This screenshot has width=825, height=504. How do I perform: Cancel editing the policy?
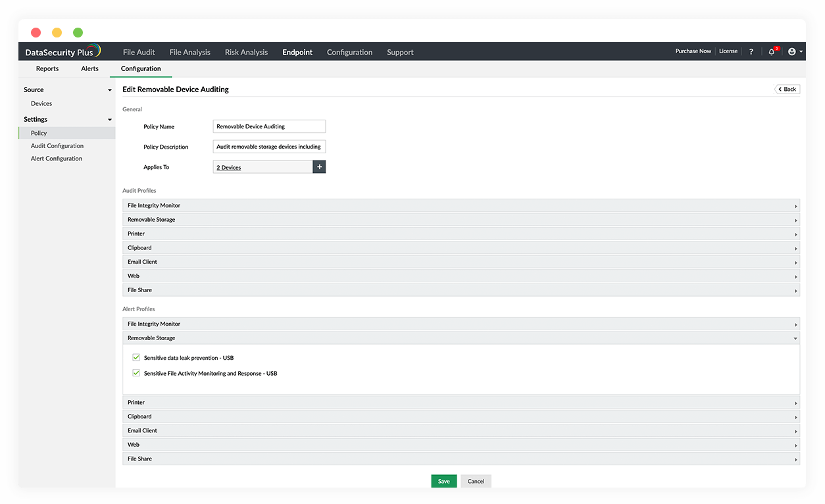click(476, 481)
